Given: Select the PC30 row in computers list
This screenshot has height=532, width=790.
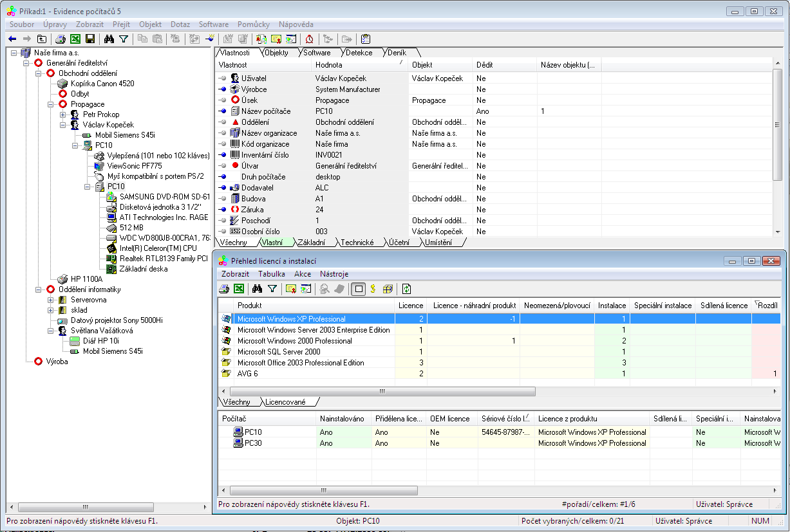Looking at the screenshot, I should pos(499,443).
